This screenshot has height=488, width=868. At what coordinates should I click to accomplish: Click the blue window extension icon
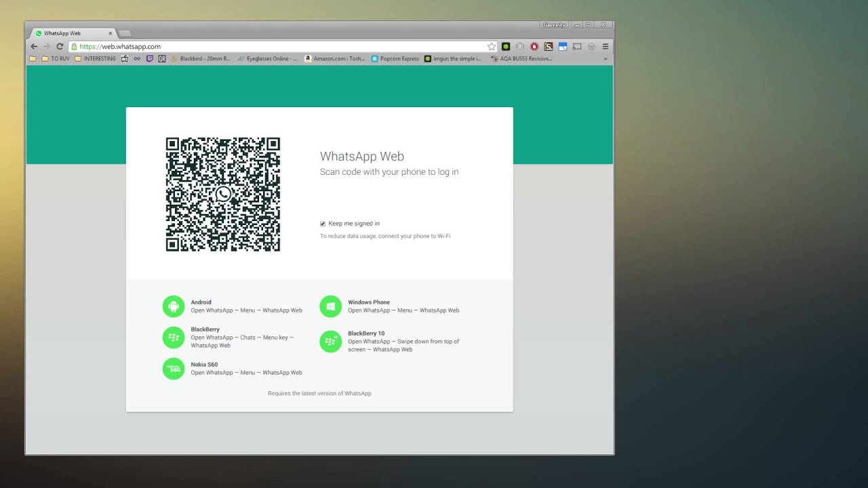click(x=563, y=47)
